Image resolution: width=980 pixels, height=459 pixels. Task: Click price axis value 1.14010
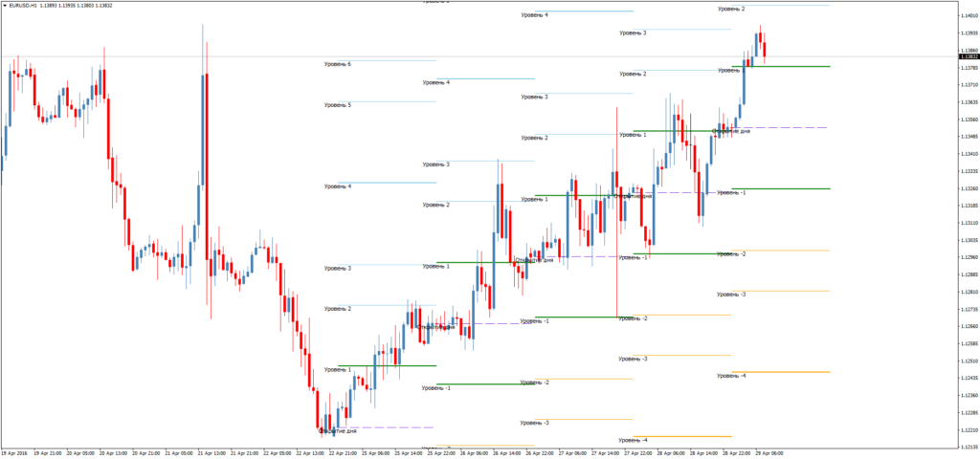969,15
